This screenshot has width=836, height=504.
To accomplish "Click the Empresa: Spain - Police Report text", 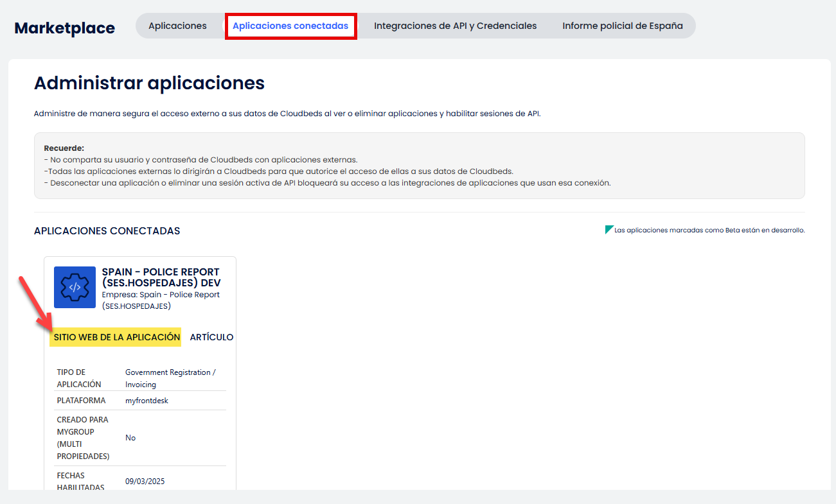I will pyautogui.click(x=161, y=300).
